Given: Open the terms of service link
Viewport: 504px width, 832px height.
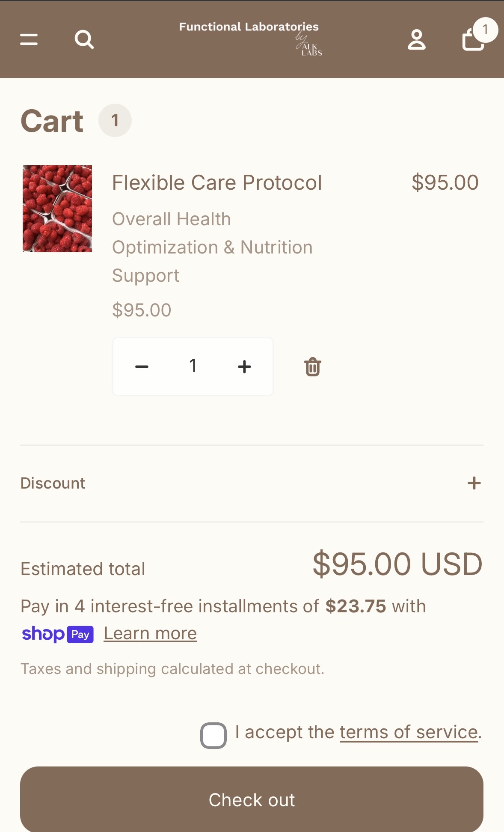Looking at the screenshot, I should [x=409, y=732].
